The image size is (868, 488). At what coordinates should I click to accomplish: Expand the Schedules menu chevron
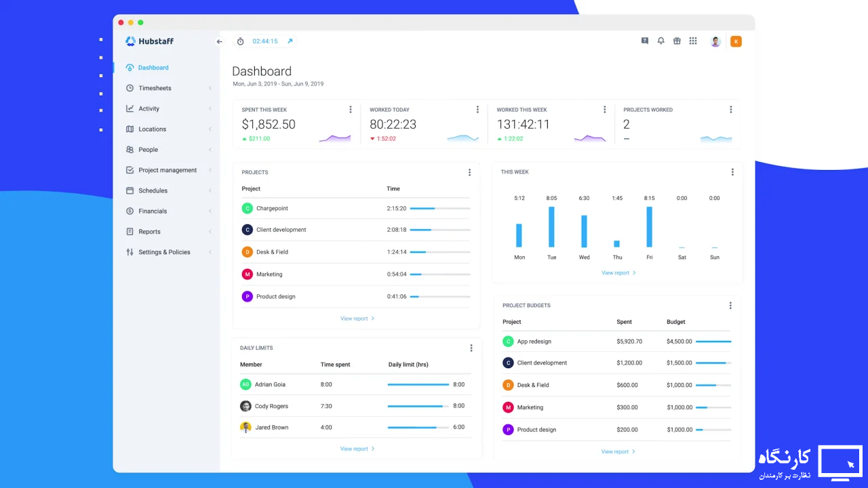tap(210, 190)
